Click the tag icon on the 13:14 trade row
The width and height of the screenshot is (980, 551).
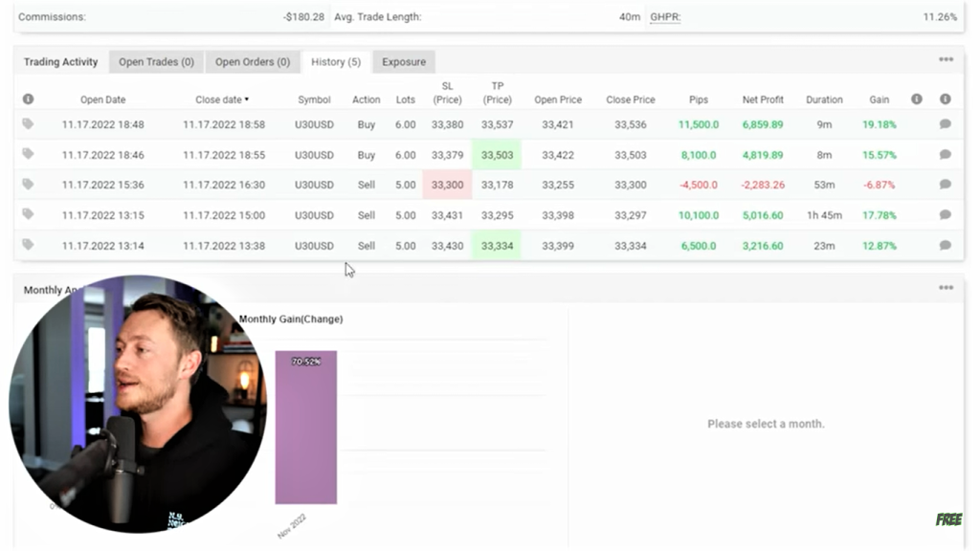(28, 246)
